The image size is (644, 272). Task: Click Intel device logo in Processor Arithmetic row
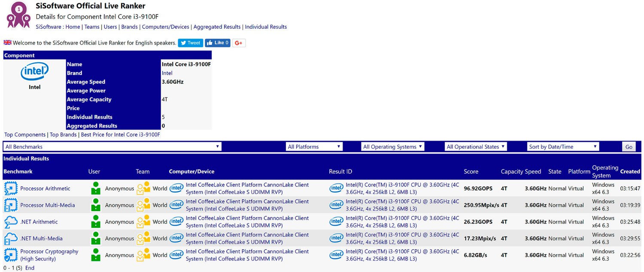point(176,188)
